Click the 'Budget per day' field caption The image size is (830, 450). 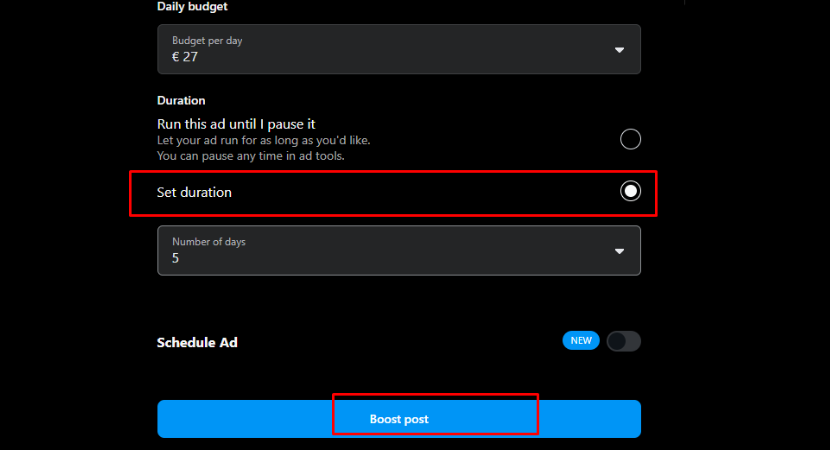pyautogui.click(x=207, y=41)
